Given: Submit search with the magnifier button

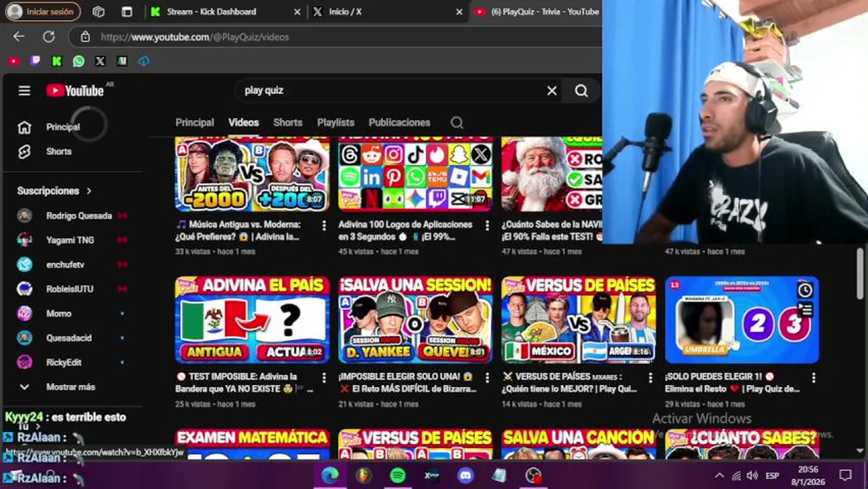Looking at the screenshot, I should pos(581,90).
